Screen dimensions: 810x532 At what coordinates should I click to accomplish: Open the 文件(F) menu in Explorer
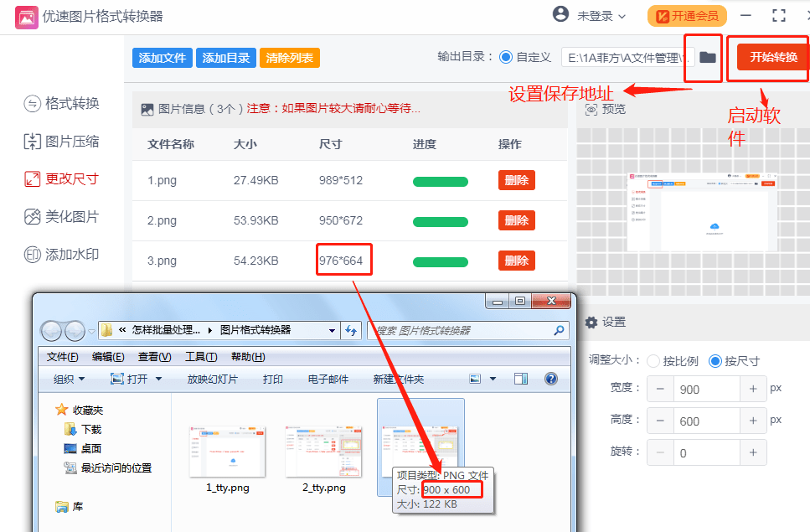[63, 356]
